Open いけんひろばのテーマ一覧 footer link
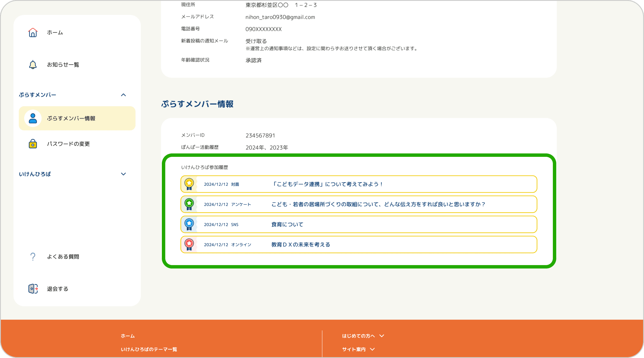 tap(149, 349)
